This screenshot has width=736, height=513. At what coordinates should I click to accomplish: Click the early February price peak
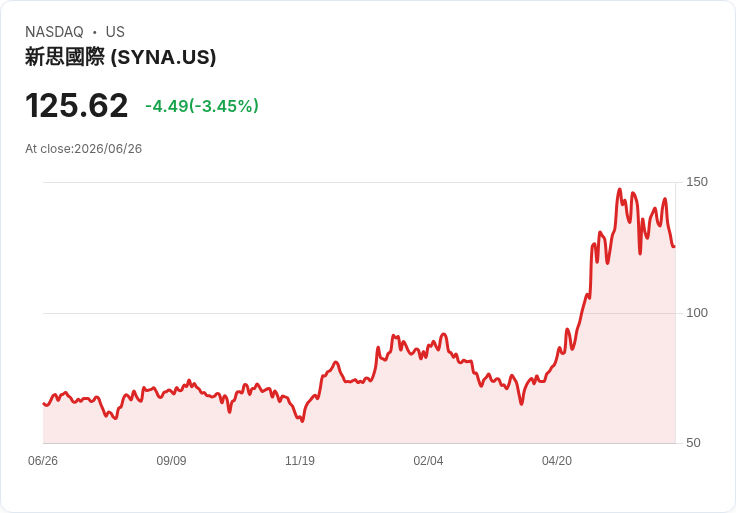click(444, 335)
